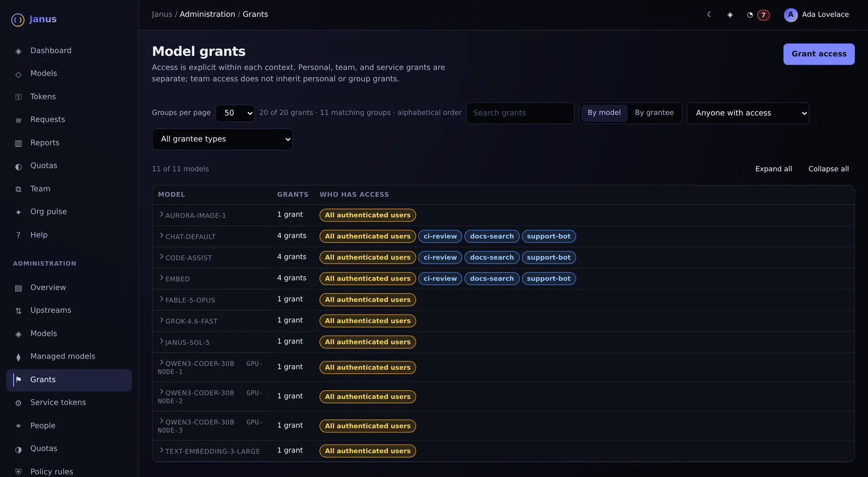Screen dimensions: 868x477
Task: Click the Search grants field
Action: pyautogui.click(x=520, y=113)
